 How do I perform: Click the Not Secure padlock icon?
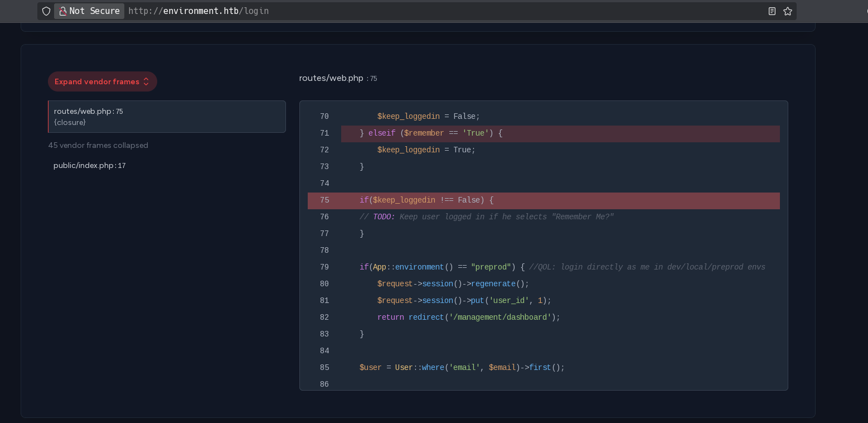point(62,11)
